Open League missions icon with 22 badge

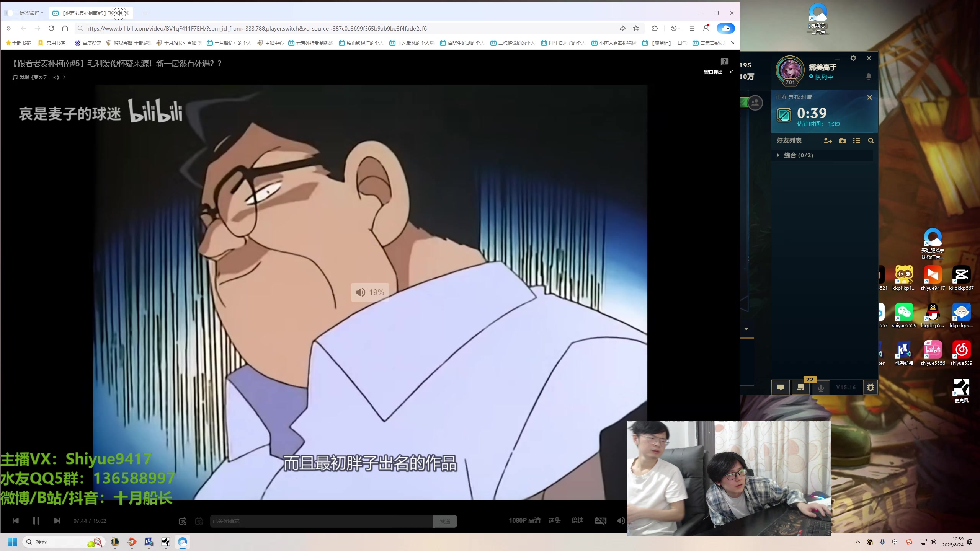point(800,387)
